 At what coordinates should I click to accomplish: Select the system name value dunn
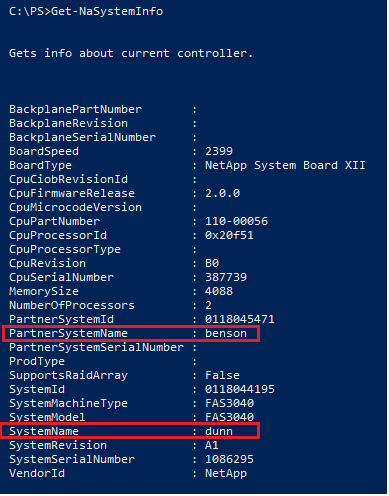[x=219, y=431]
